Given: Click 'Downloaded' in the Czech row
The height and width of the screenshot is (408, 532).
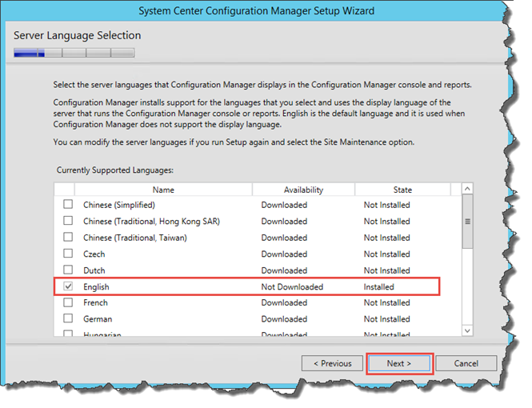Looking at the screenshot, I should click(x=284, y=254).
